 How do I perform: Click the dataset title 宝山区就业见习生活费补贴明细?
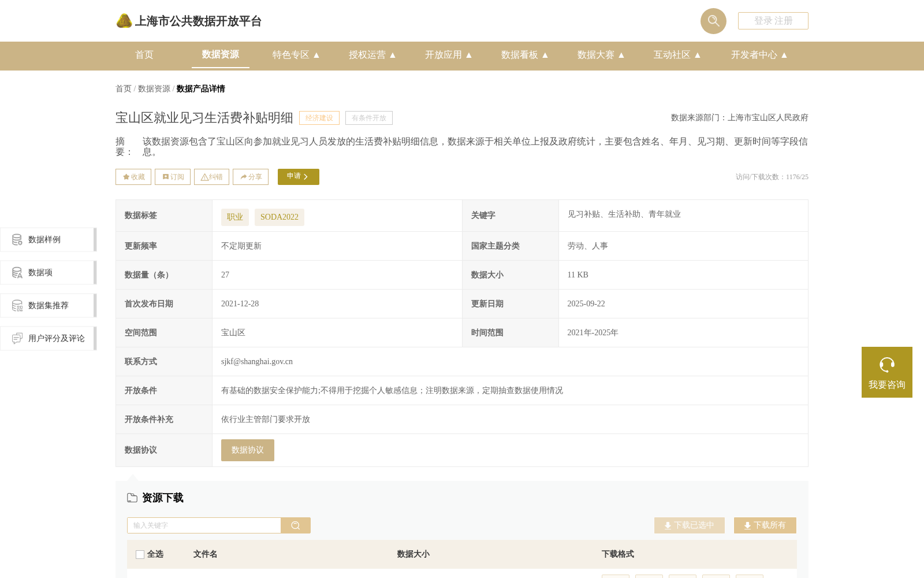tap(204, 118)
